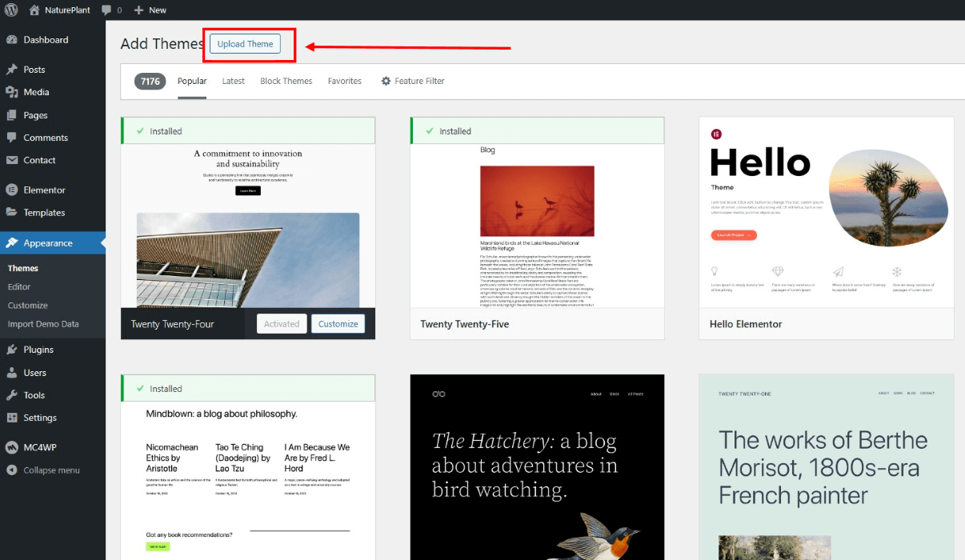
Task: Open the WordPress logo menu
Action: coord(11,10)
